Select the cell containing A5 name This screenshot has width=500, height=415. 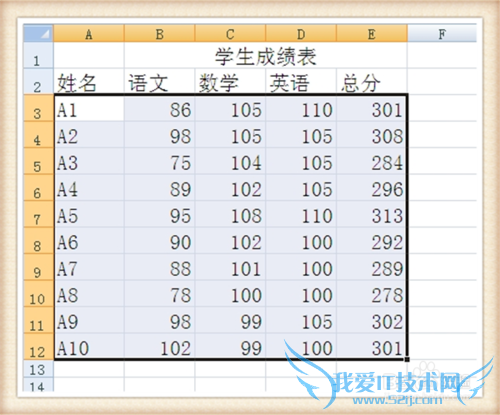coord(89,214)
